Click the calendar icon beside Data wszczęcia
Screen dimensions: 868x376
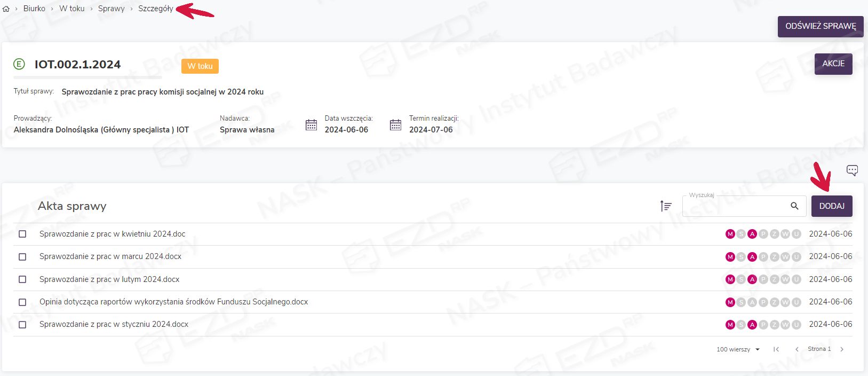(x=311, y=125)
